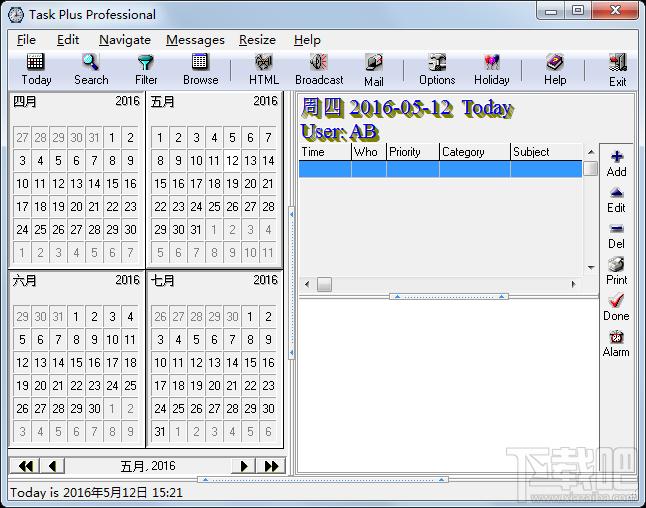Select May 25 in the 五月 calendar
646x508 pixels.
pyautogui.click(x=214, y=206)
